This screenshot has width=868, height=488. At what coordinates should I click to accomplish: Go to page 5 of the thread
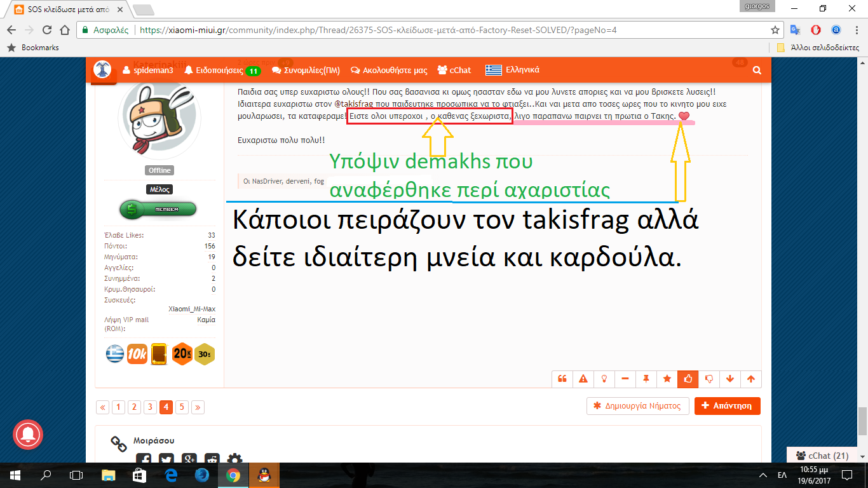click(182, 407)
